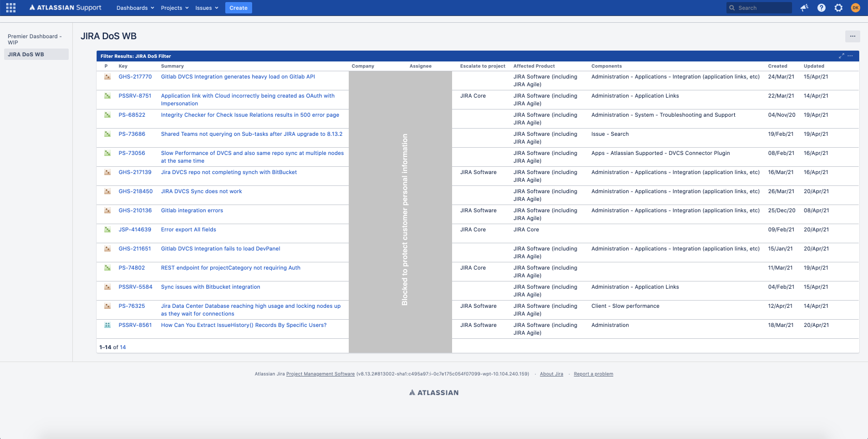The width and height of the screenshot is (868, 439).
Task: Sort by Affected Product column header
Action: [534, 66]
